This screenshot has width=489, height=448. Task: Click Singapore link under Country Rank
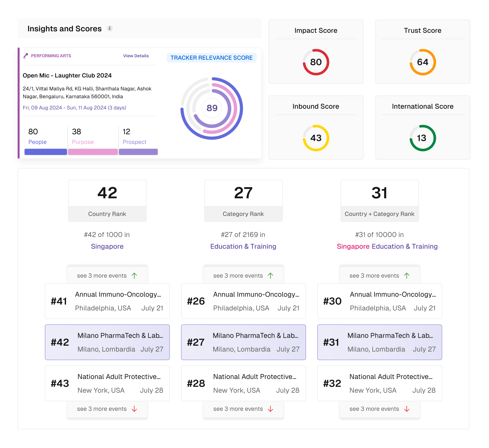pos(107,246)
